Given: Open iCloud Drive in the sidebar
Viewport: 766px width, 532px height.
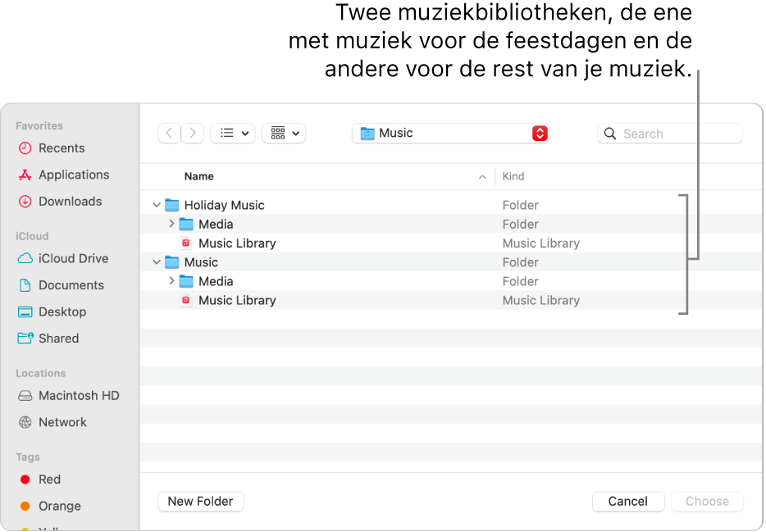Looking at the screenshot, I should click(73, 259).
